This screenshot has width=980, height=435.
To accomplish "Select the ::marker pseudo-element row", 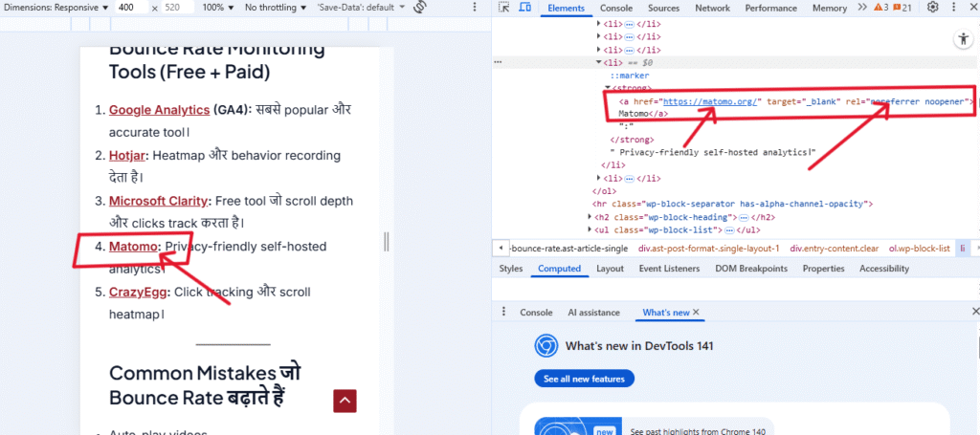I will pos(630,76).
